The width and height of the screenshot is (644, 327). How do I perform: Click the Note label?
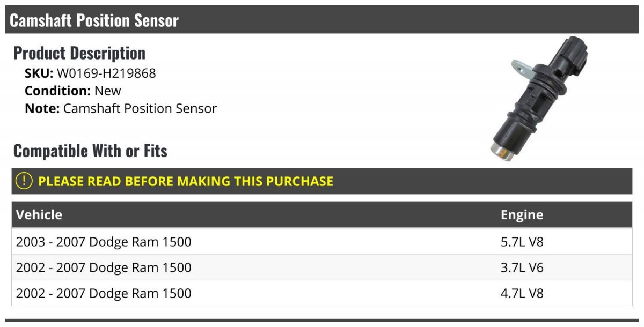[42, 108]
